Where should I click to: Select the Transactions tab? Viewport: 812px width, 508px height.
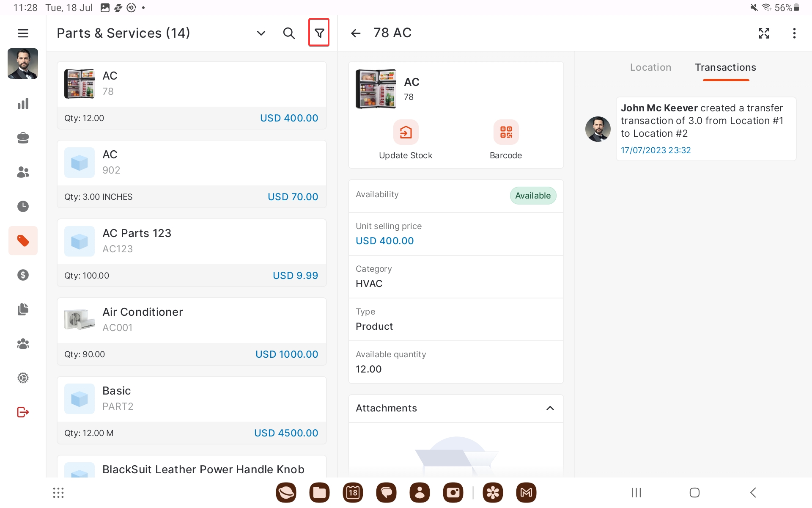(725, 67)
